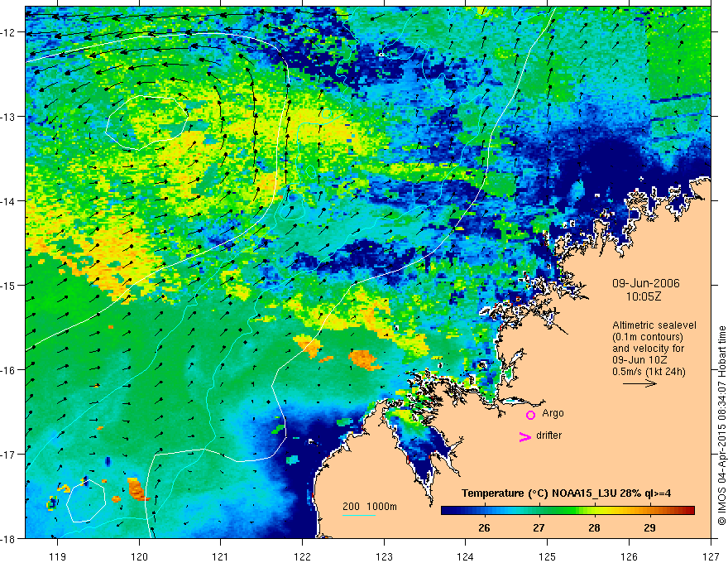This screenshot has width=728, height=563.
Task: Click the 0.5m/s velocity reference arrow
Action: pyautogui.click(x=639, y=383)
